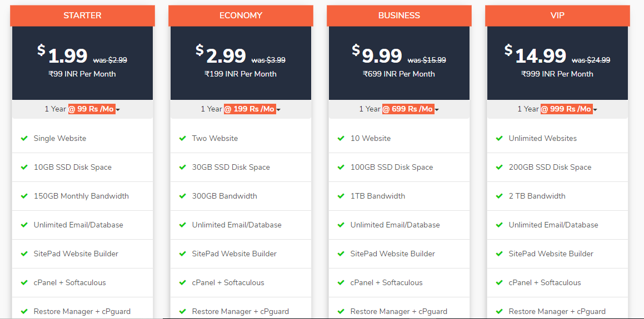Click the Business SitePad Website Builder feature

click(393, 254)
